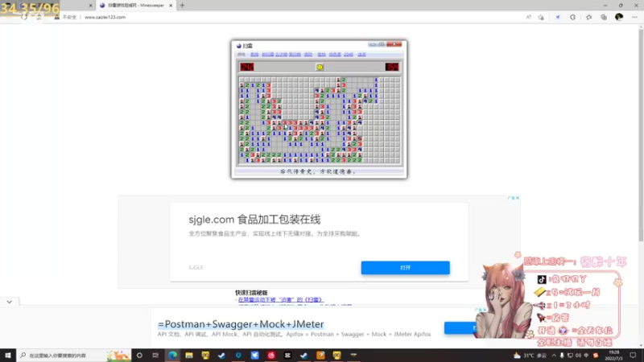Open the CapCut taskbar icon
This screenshot has height=362, width=644.
(x=287, y=356)
